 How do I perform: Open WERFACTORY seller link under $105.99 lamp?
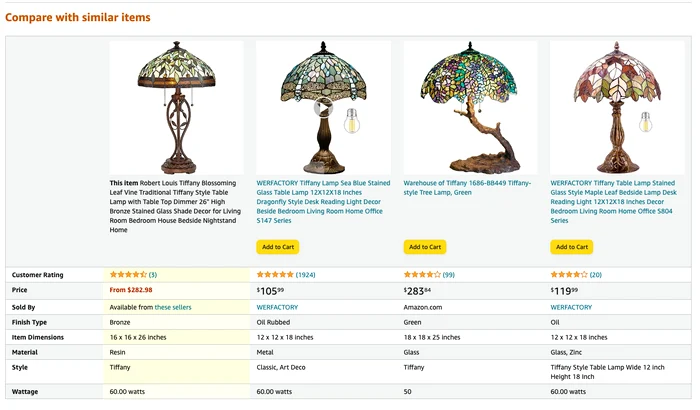(x=277, y=307)
